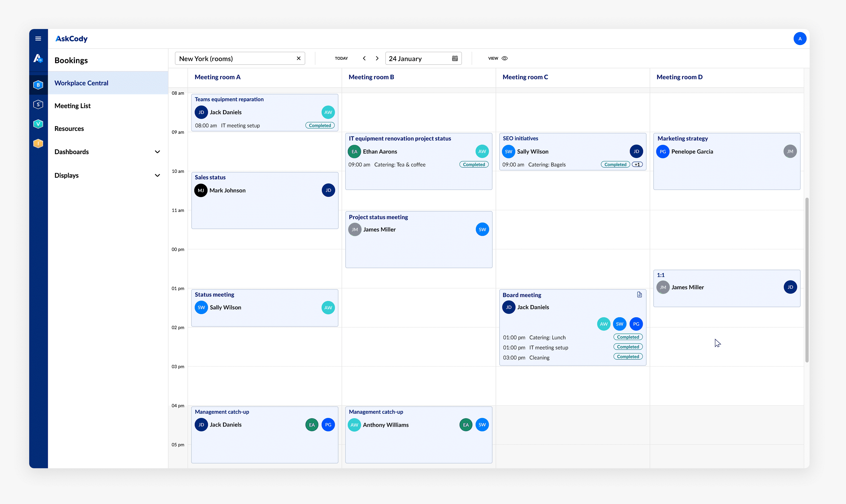
Task: Click the Meeting room A header
Action: pyautogui.click(x=218, y=77)
